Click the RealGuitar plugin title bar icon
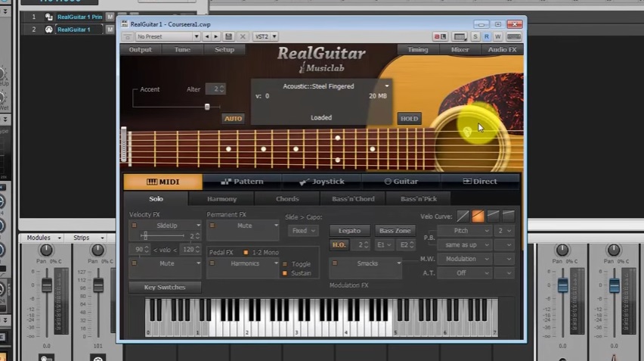The image size is (644, 361). click(x=125, y=24)
